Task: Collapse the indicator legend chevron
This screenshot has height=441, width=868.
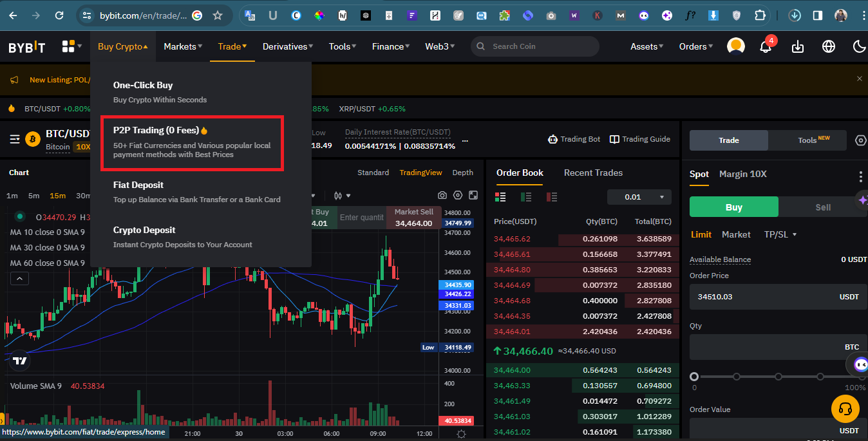Action: pyautogui.click(x=19, y=278)
